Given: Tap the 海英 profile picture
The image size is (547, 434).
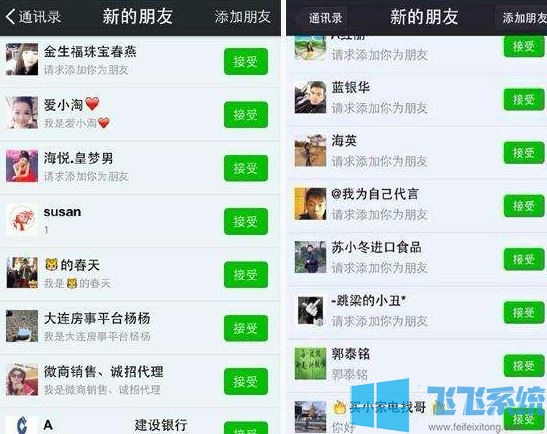Looking at the screenshot, I should pos(310,150).
